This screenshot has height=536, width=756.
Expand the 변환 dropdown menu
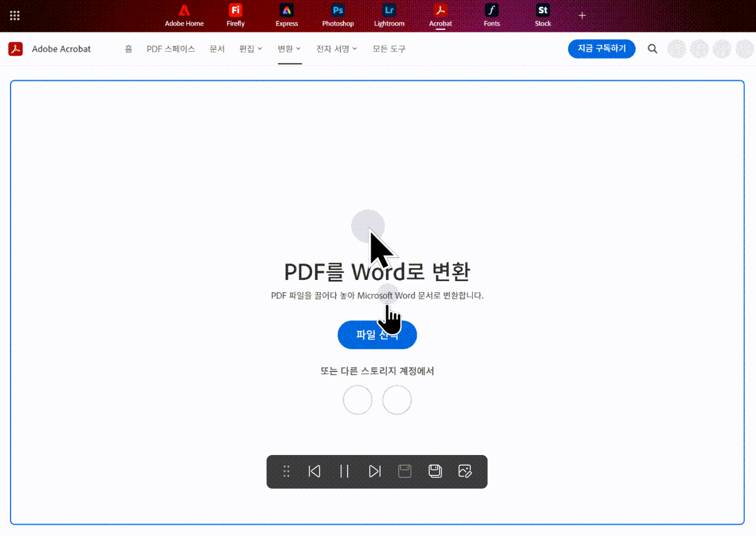[290, 49]
